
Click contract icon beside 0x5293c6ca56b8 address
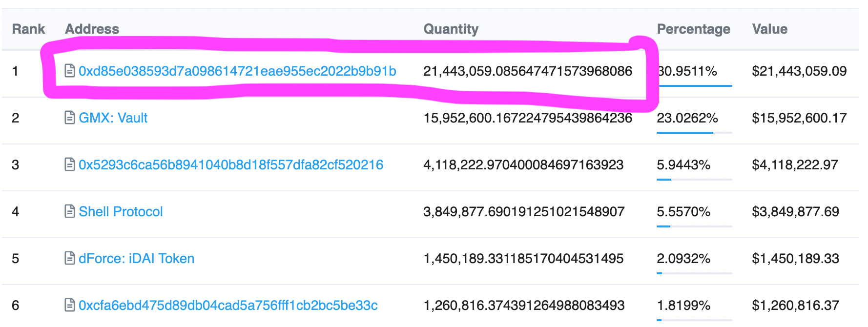70,165
